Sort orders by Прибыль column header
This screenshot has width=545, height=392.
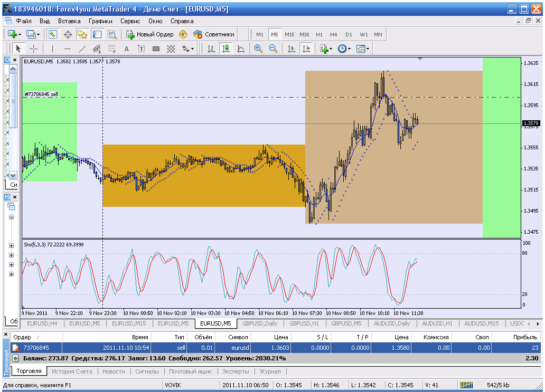517,337
